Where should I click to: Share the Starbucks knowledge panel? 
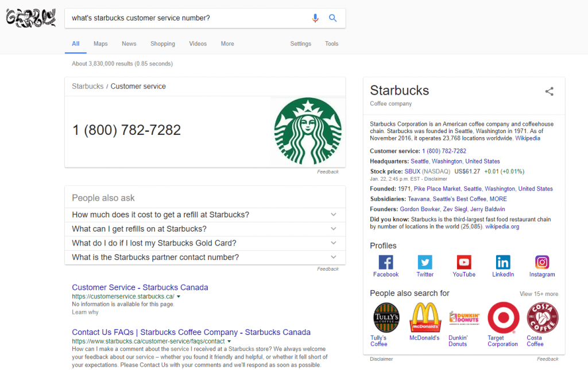(549, 91)
